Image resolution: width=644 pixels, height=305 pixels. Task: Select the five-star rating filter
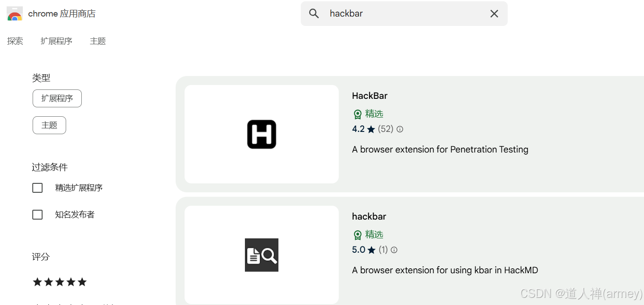(60, 282)
